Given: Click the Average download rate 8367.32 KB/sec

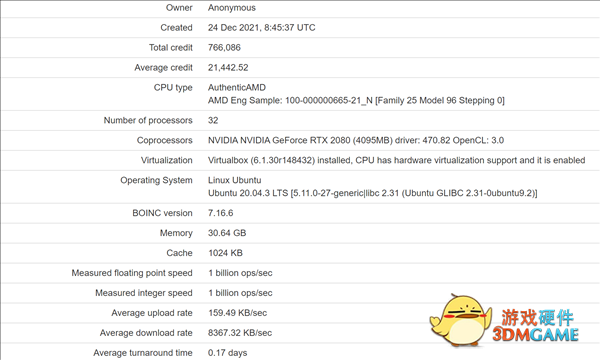Looking at the screenshot, I should (240, 332).
